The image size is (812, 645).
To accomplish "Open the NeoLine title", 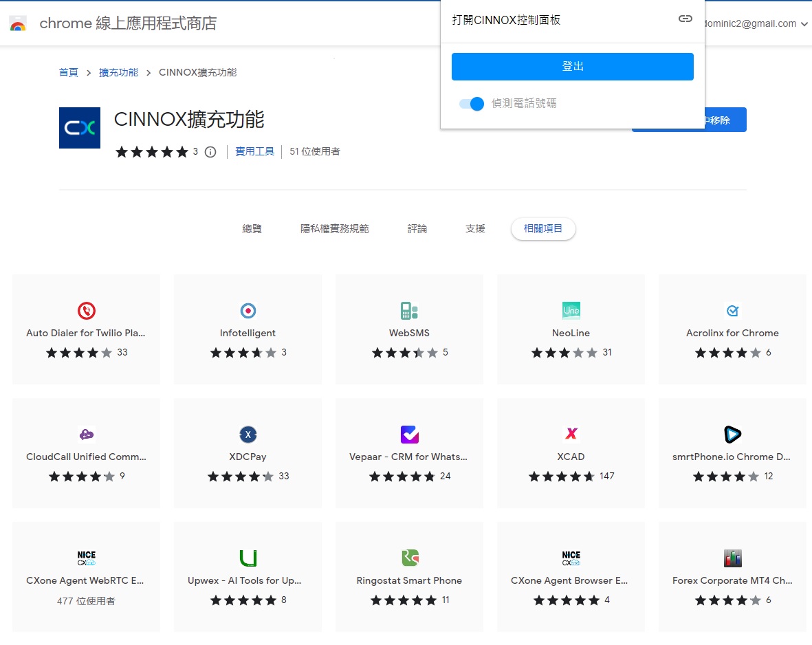I will coord(571,333).
